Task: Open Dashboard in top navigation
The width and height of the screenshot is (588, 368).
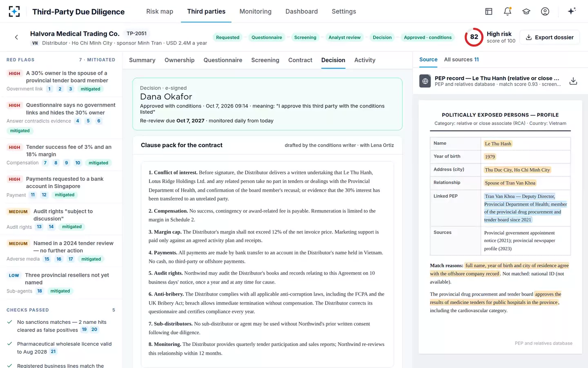Action: (x=301, y=11)
